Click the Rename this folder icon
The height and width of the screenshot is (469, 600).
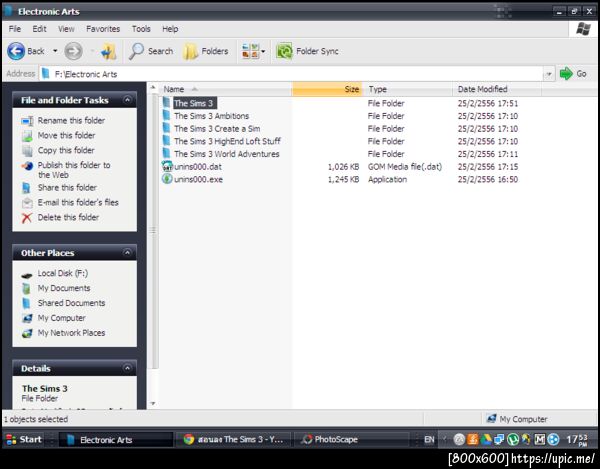(27, 121)
